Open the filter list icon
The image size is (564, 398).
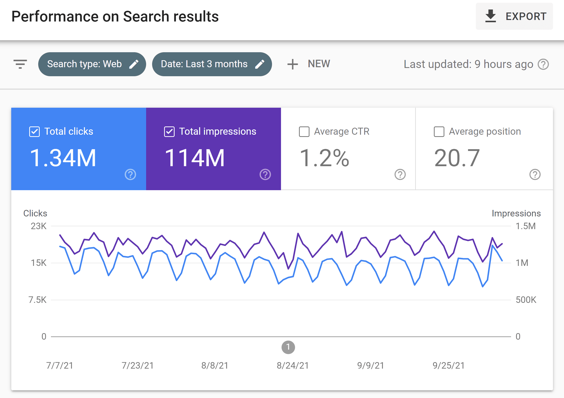point(20,64)
